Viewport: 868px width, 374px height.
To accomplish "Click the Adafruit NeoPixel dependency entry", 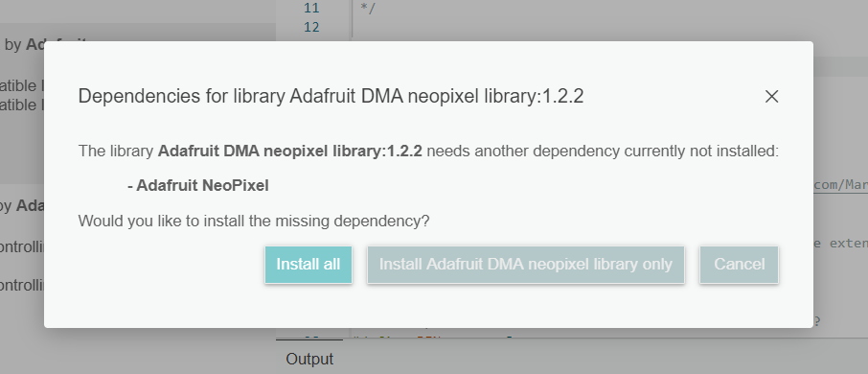I will [198, 186].
